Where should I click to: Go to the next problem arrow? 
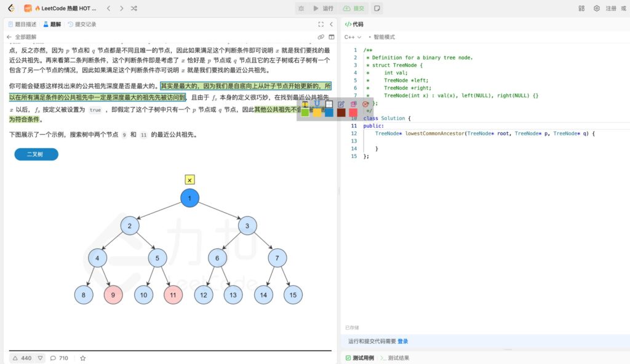121,8
